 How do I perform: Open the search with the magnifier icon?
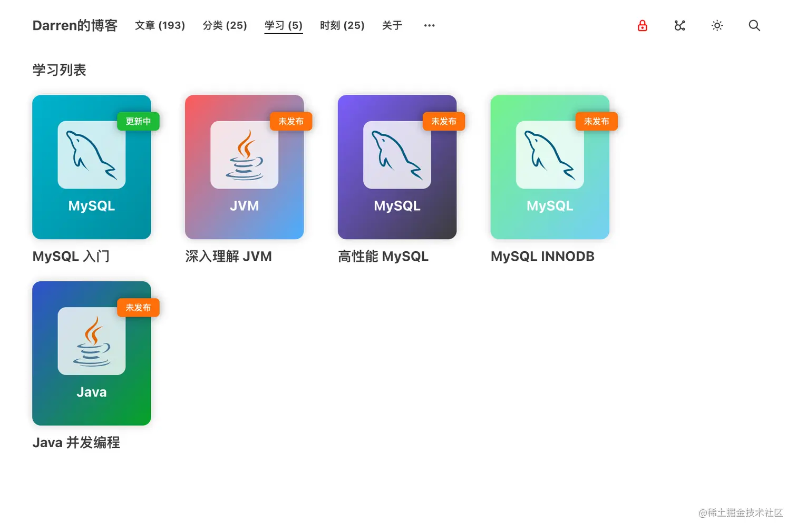754,25
